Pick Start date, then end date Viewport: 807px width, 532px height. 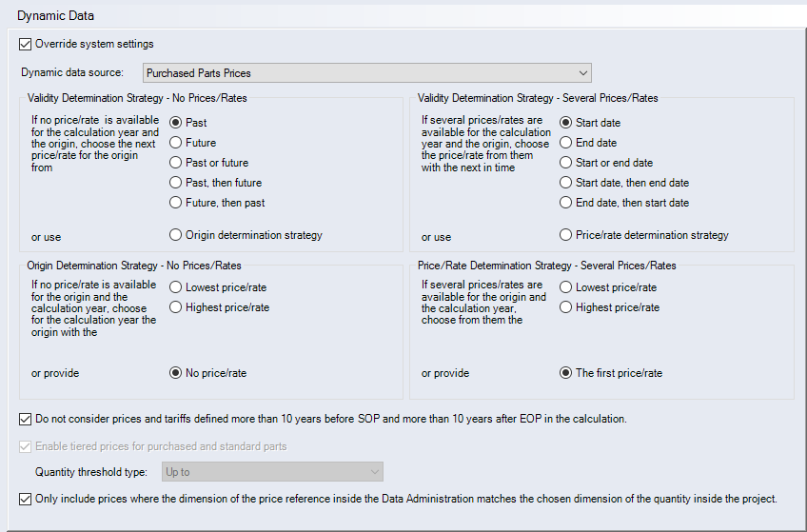[566, 183]
